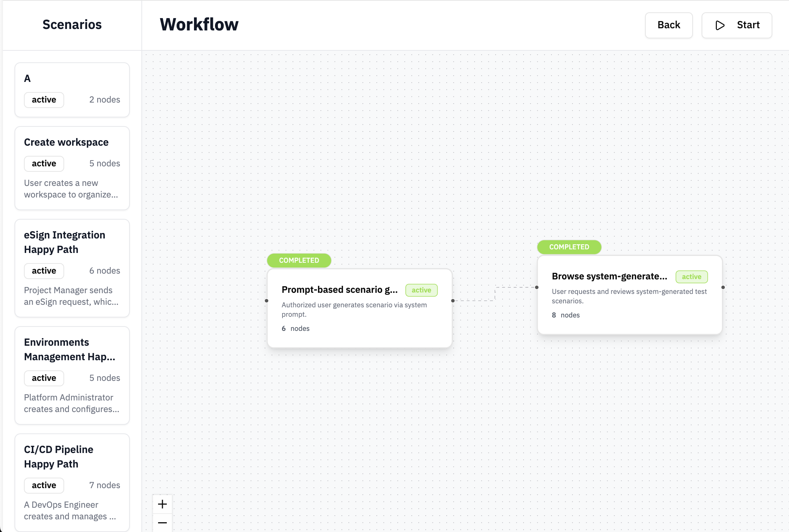The height and width of the screenshot is (532, 789).
Task: Click left connector dot of Browse system-generated node
Action: coord(537,287)
